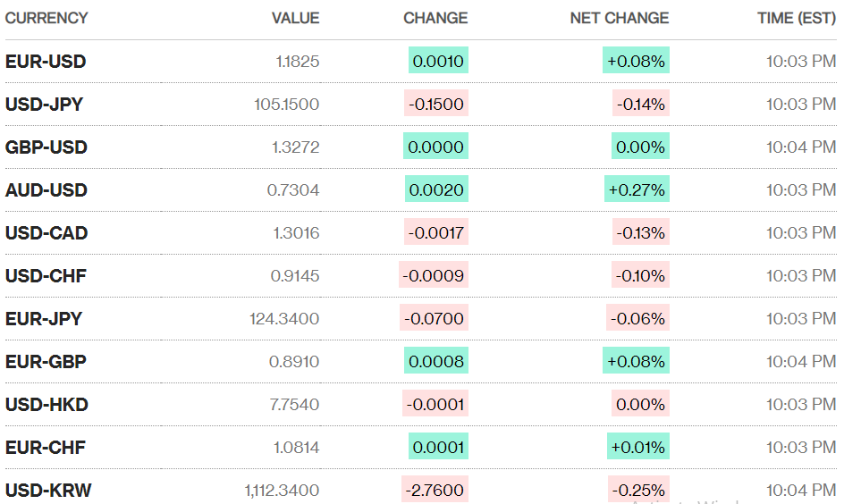
Task: Click the USD-JPY currency pair
Action: [45, 105]
